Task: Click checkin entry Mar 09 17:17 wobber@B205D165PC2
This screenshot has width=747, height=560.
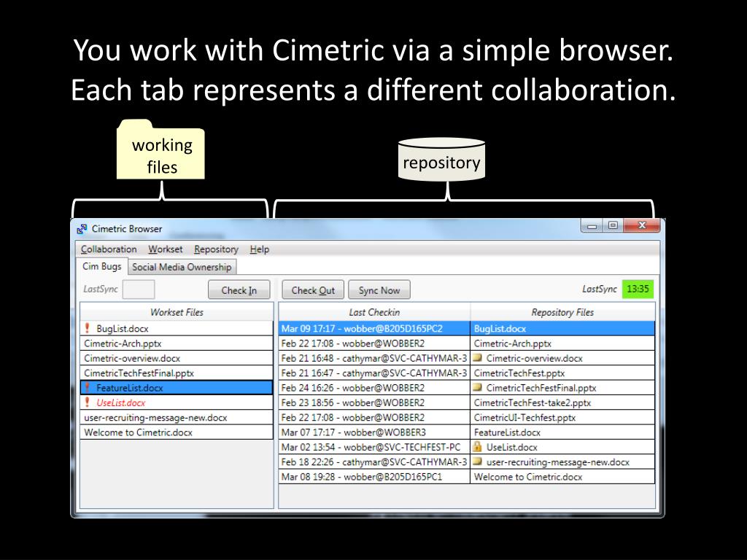Action: click(x=374, y=328)
